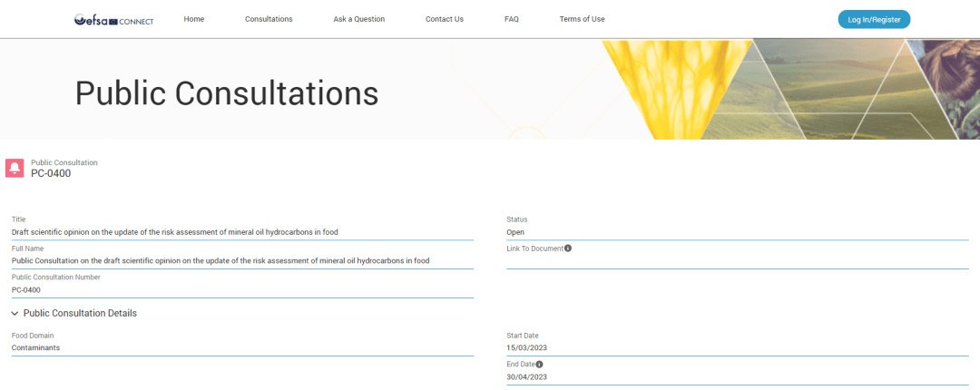
Task: Click the pink Public Consultation bell icon
Action: (15, 168)
